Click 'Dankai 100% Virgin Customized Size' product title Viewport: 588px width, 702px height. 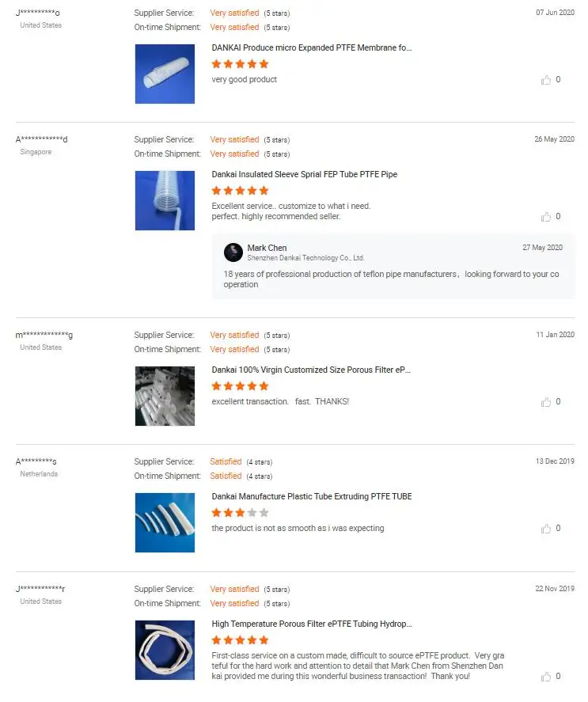pyautogui.click(x=312, y=370)
